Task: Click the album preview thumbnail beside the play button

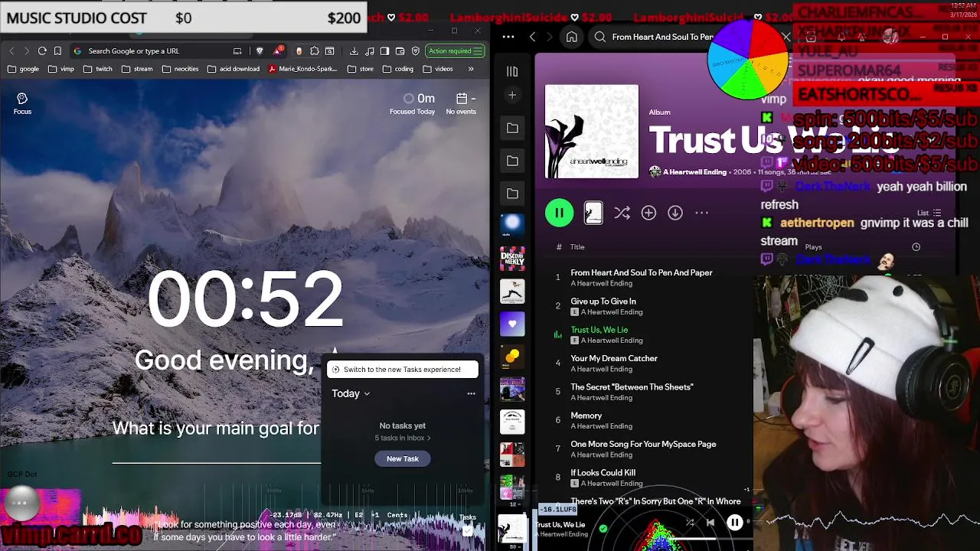Action: pyautogui.click(x=593, y=214)
